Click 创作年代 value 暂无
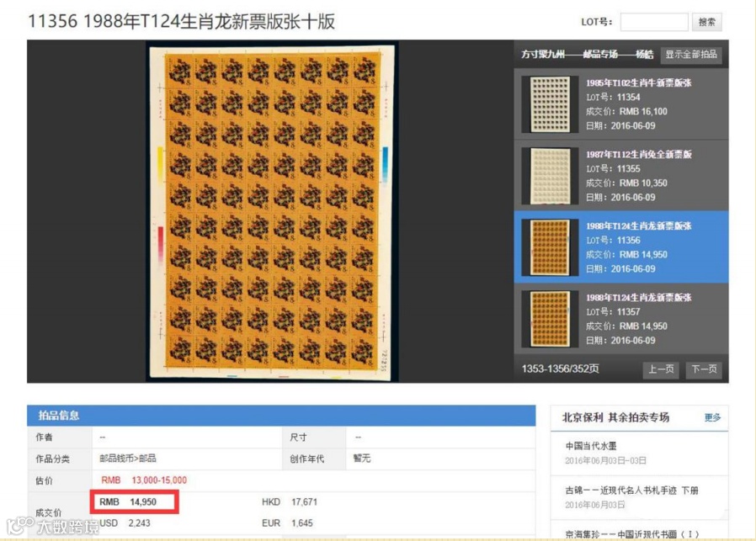 (362, 459)
